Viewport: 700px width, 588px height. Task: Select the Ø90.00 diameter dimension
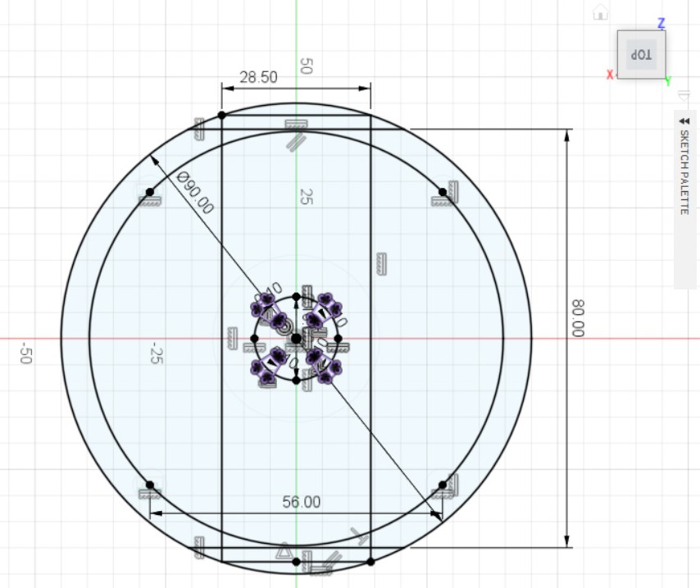(x=195, y=193)
